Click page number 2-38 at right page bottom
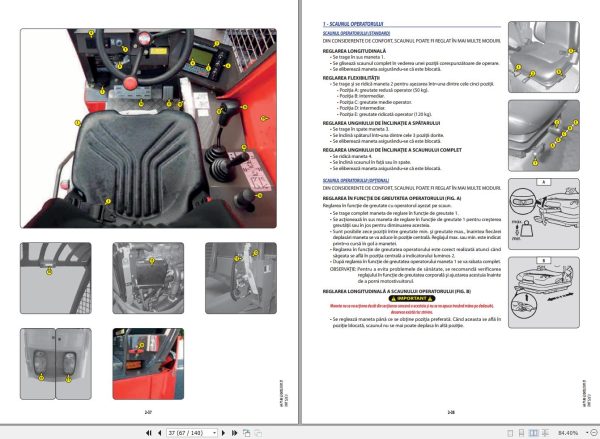The image size is (600, 439). (x=451, y=412)
